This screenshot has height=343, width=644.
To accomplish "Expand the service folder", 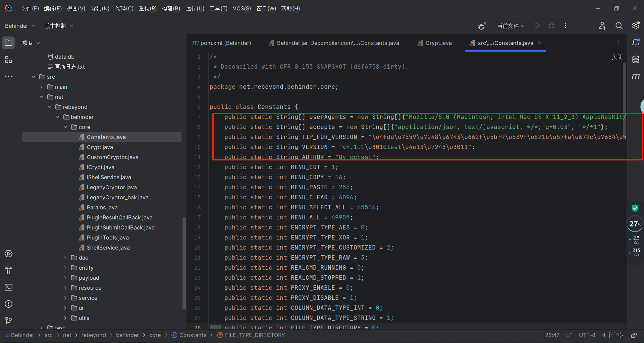I will click(x=65, y=298).
